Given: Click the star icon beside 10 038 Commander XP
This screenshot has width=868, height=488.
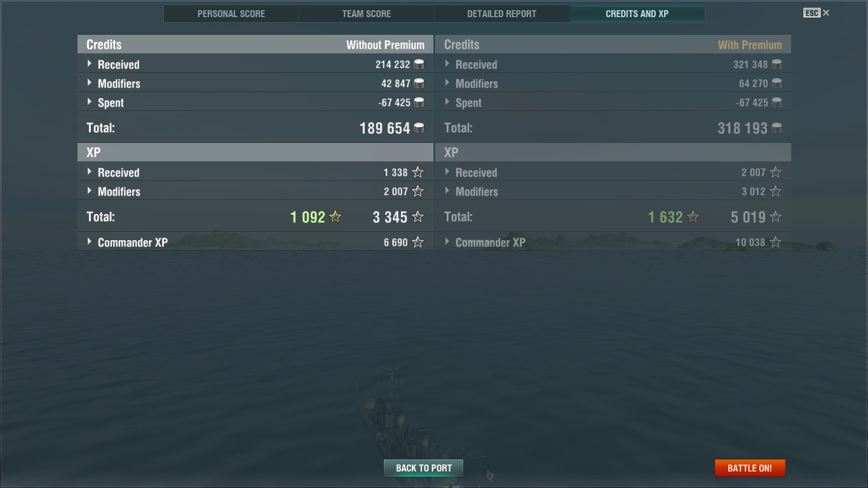Looking at the screenshot, I should (775, 242).
